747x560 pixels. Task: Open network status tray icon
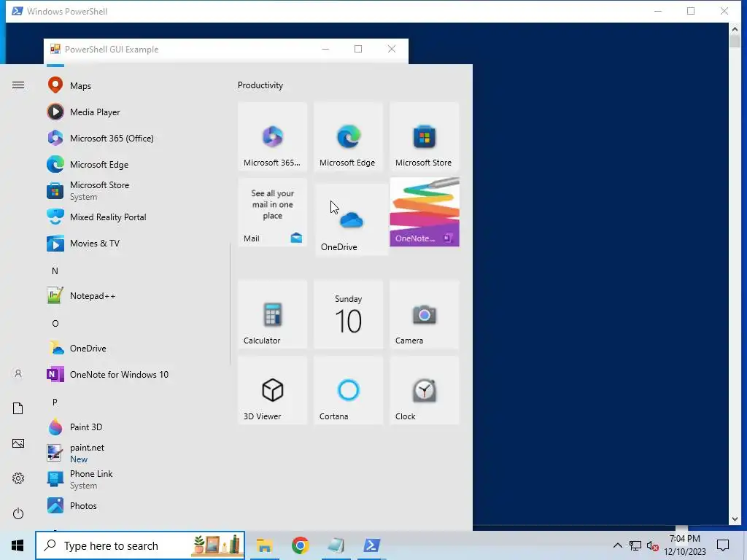click(x=635, y=545)
